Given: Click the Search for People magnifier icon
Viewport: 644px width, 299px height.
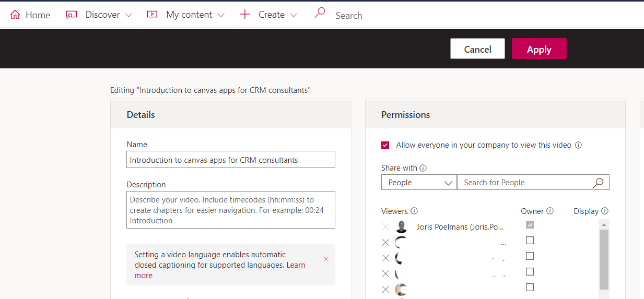Looking at the screenshot, I should coord(598,183).
